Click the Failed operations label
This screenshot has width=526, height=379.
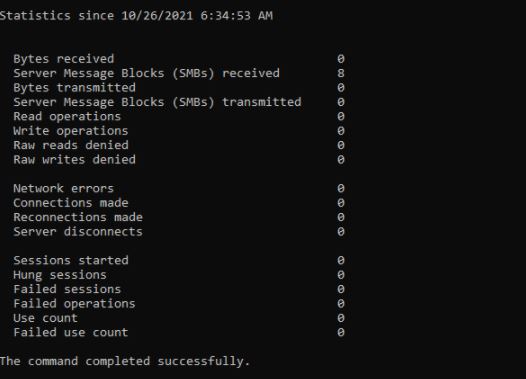tap(74, 304)
